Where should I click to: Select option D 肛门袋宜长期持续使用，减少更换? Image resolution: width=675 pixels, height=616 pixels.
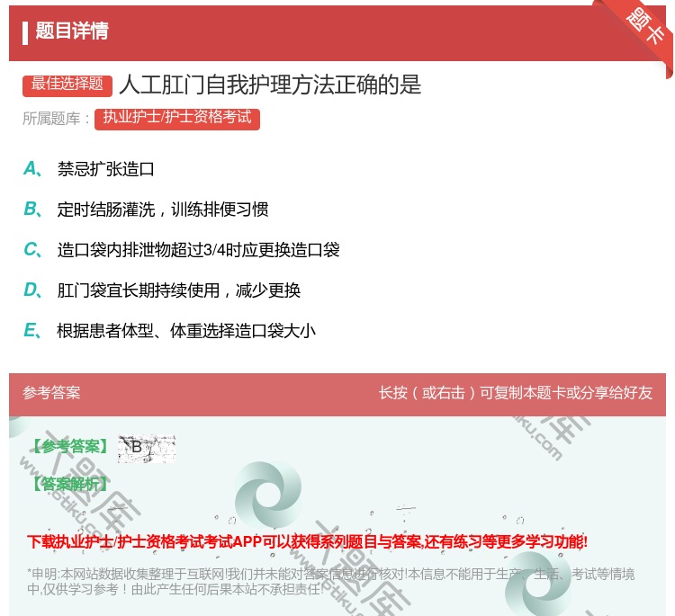pyautogui.click(x=162, y=290)
